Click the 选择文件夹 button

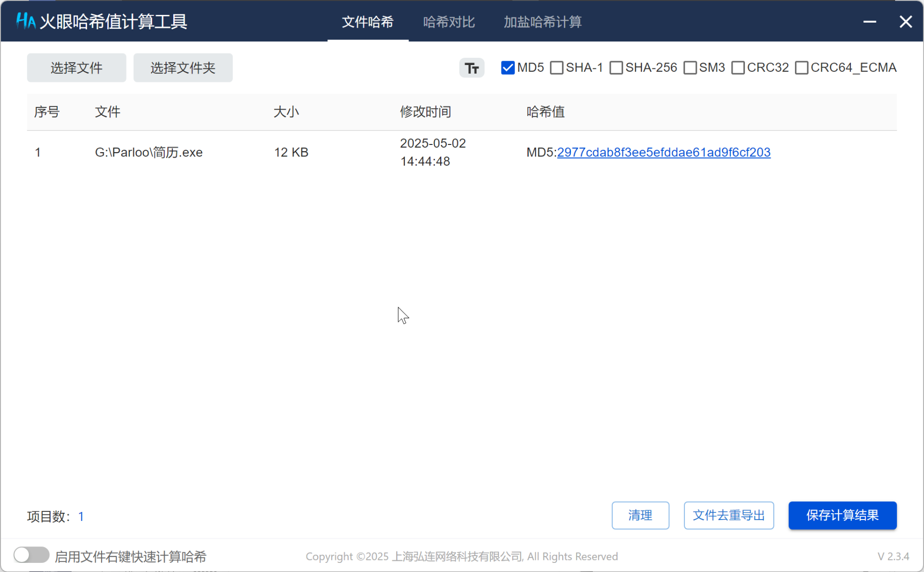pos(183,68)
